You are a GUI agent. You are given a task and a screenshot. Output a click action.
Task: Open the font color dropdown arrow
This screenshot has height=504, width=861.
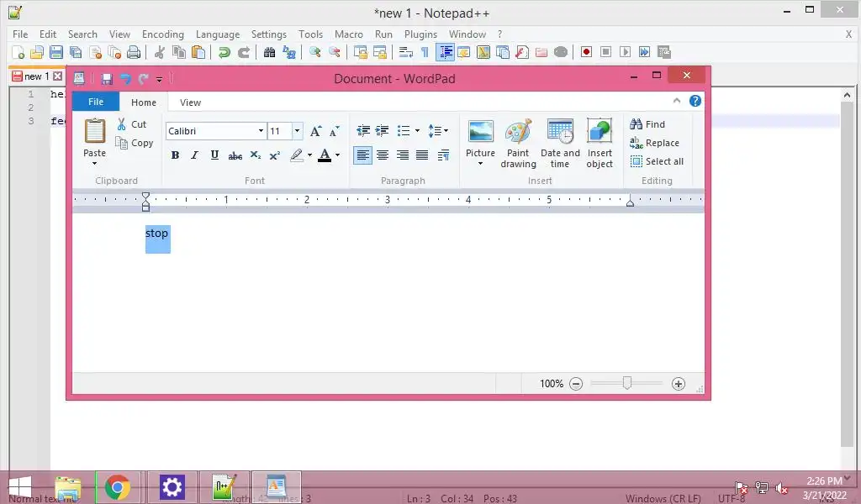[338, 155]
